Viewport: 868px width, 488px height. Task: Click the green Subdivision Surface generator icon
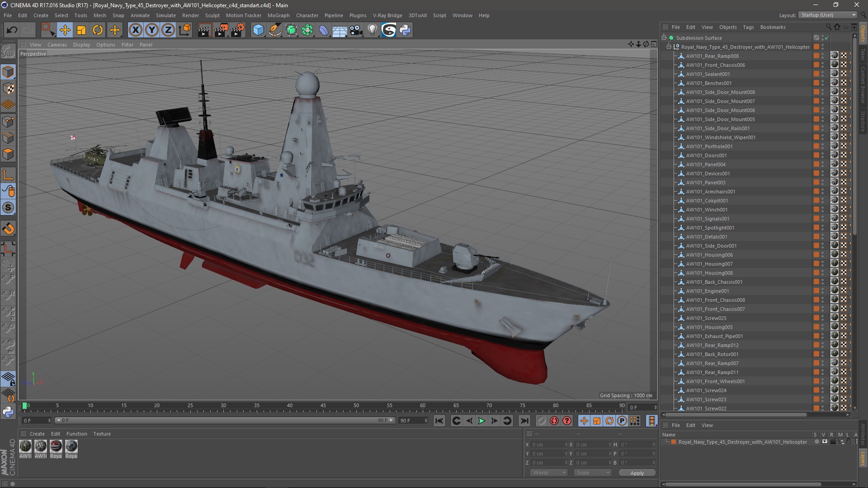pyautogui.click(x=291, y=30)
